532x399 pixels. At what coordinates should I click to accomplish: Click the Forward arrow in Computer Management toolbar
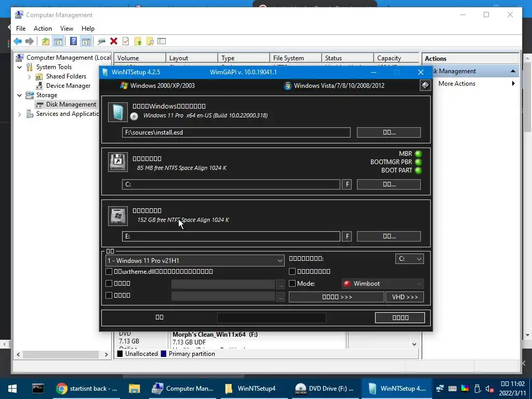point(30,42)
